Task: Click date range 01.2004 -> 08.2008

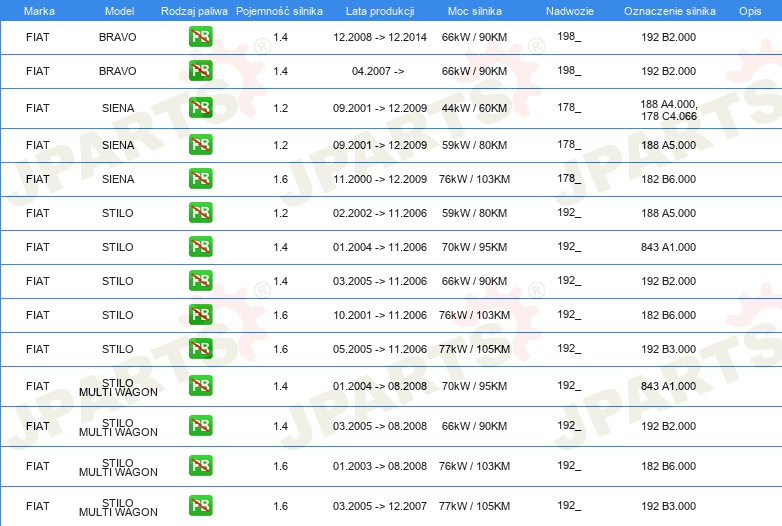Action: pos(380,386)
